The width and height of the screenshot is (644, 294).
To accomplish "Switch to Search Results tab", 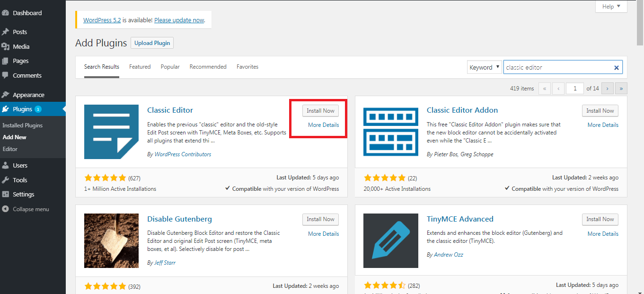I will pyautogui.click(x=102, y=67).
